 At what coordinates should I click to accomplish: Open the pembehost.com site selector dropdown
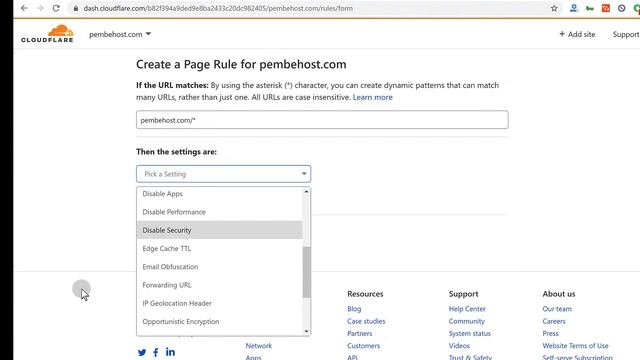[x=120, y=34]
